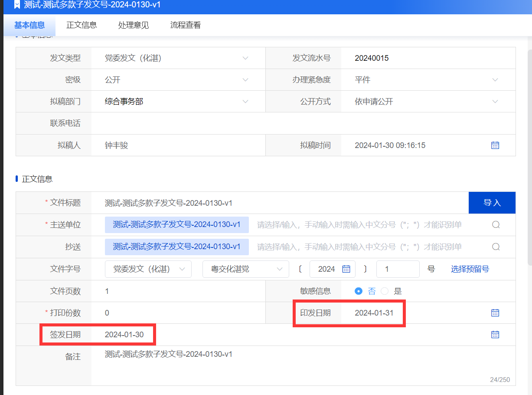Click the 抄送 tag 测试-测试多款子发文号-2024-0130-v1
The image size is (532, 395).
coord(177,247)
